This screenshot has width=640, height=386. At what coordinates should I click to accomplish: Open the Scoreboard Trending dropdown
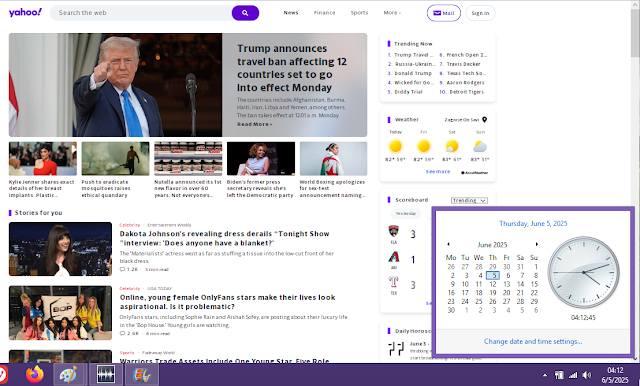pyautogui.click(x=469, y=200)
